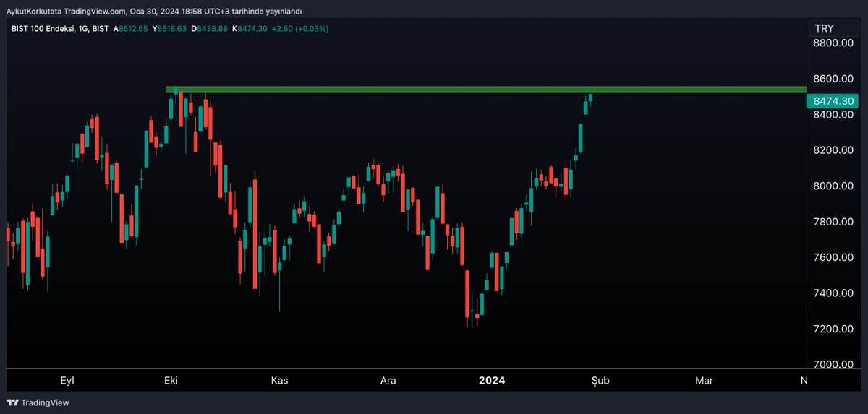Click the low value D8438.88

pyautogui.click(x=209, y=28)
